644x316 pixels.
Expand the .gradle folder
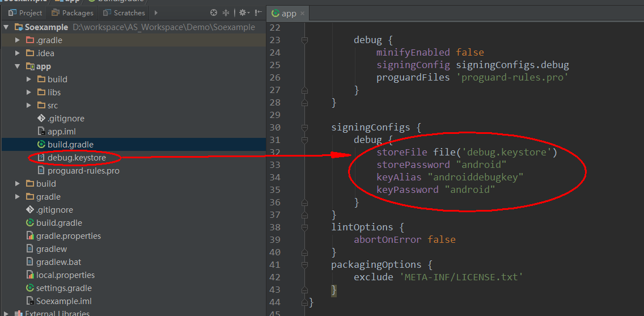click(x=18, y=40)
